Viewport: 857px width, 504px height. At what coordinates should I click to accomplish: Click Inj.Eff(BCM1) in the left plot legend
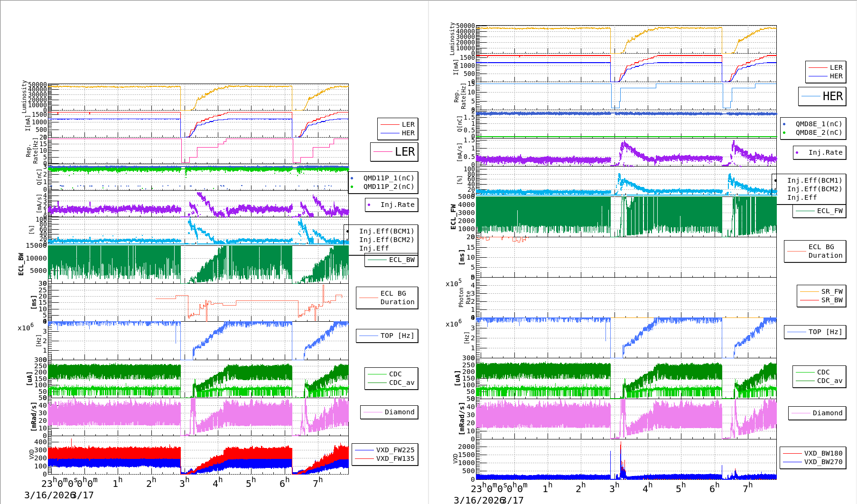click(386, 231)
